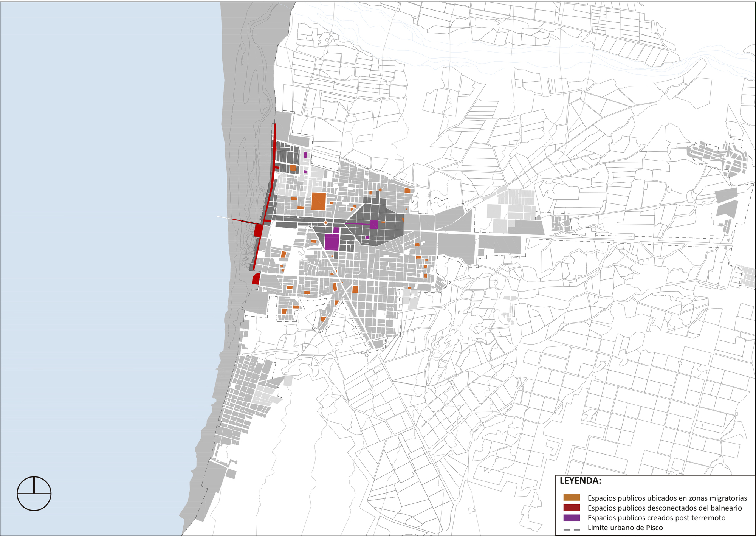Viewport: 756px width, 537px height.
Task: Click the purple legend swatch for post terremoto
Action: (571, 518)
